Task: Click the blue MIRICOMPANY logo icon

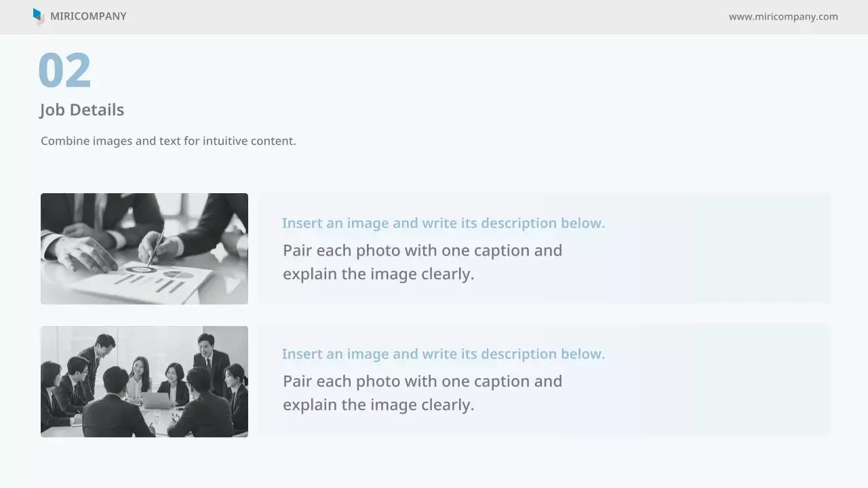Action: (x=38, y=16)
